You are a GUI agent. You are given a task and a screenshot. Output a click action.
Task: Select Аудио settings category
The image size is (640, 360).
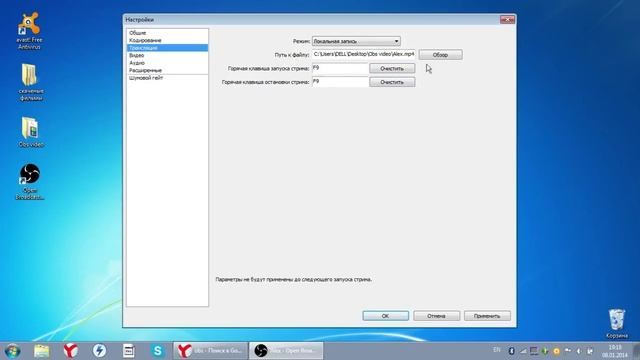point(167,63)
